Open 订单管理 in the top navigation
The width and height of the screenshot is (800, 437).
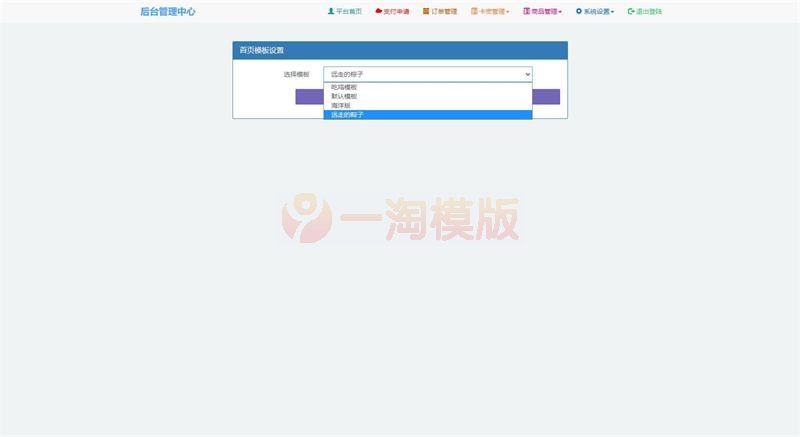click(x=440, y=11)
